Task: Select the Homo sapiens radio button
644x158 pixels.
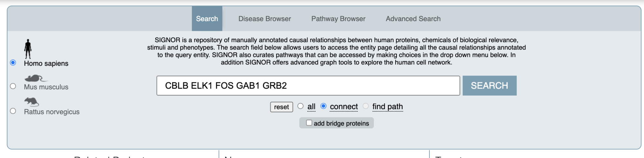Action: click(13, 62)
